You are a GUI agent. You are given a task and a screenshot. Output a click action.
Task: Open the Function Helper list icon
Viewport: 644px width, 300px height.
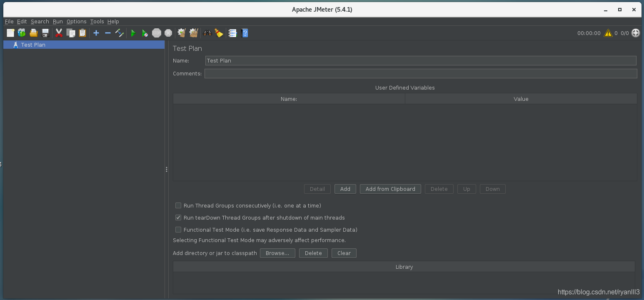(x=232, y=33)
